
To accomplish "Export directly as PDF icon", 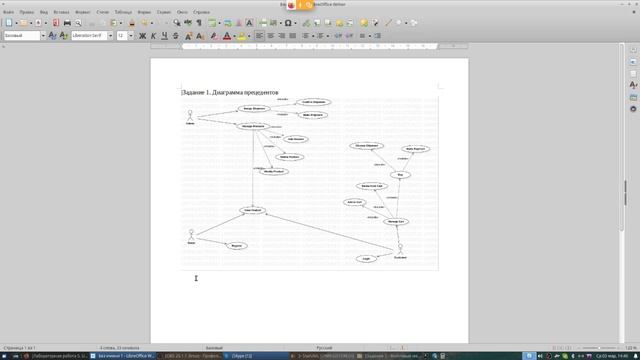I will (x=56, y=23).
